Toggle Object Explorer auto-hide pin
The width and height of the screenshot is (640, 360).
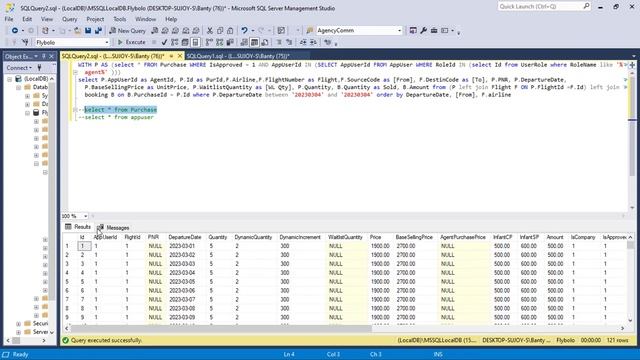(44, 56)
